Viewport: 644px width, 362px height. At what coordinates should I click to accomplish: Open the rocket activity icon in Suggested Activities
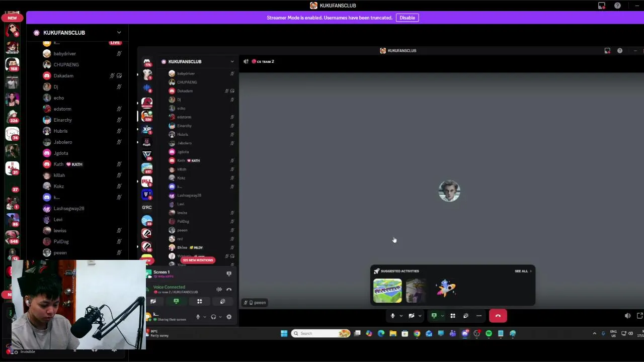click(x=446, y=289)
